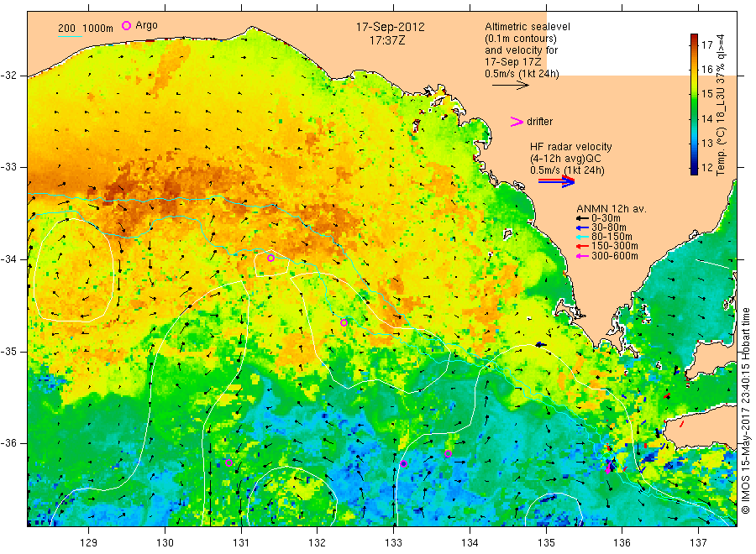The image size is (756, 554).
Task: Click the '137' longitude axis label
Action: (x=698, y=542)
